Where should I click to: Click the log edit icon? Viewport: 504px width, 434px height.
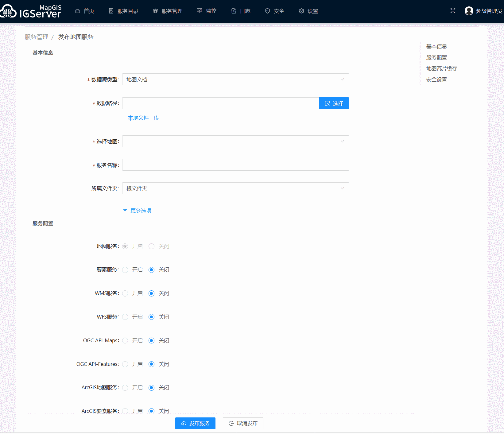[x=234, y=11]
